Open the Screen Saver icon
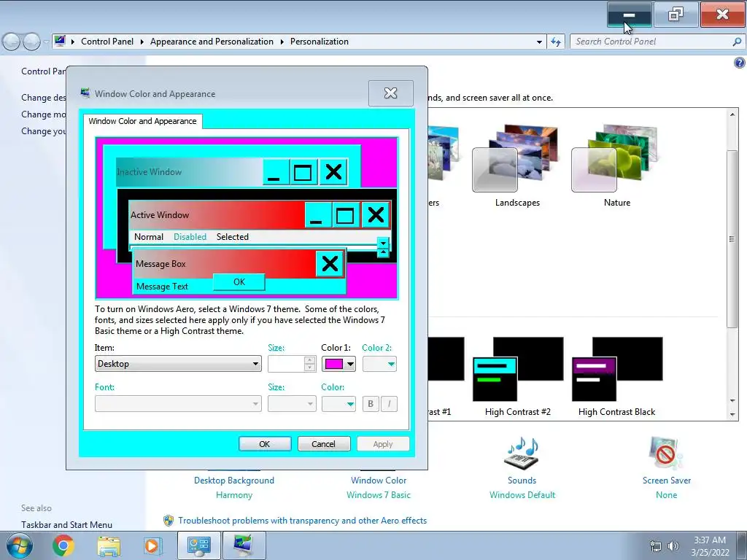 (666, 452)
